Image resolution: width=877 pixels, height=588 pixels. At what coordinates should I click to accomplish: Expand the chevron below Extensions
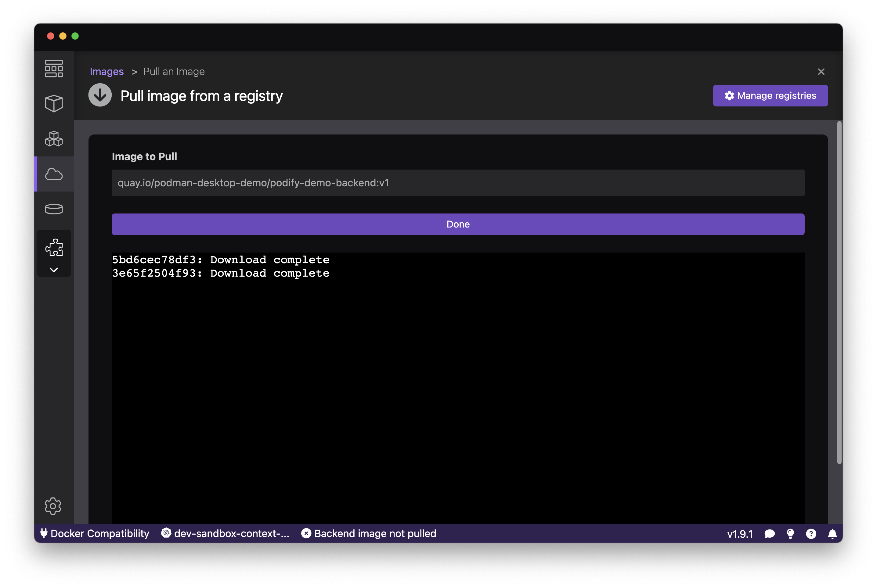point(54,270)
